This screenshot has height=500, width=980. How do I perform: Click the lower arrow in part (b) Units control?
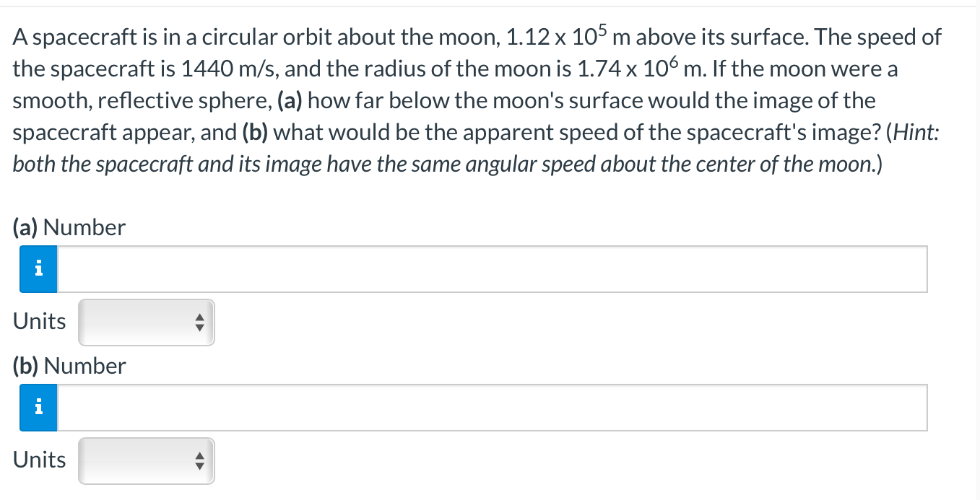click(200, 465)
